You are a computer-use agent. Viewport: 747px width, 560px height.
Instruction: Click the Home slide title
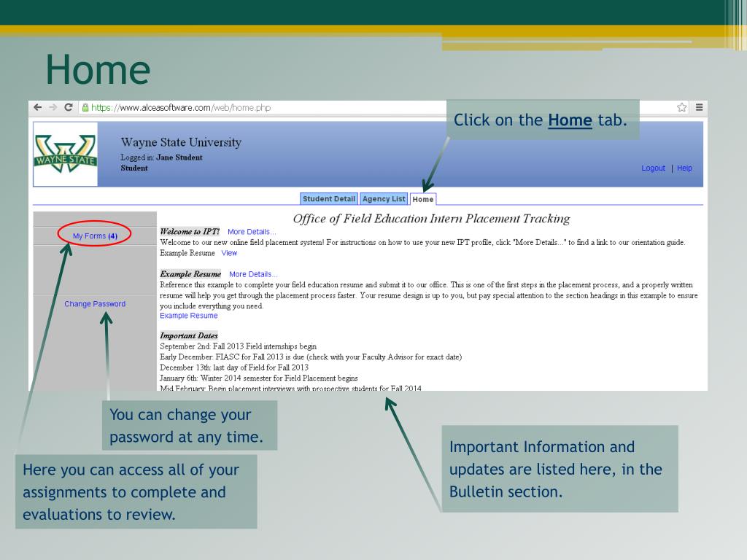(98, 69)
